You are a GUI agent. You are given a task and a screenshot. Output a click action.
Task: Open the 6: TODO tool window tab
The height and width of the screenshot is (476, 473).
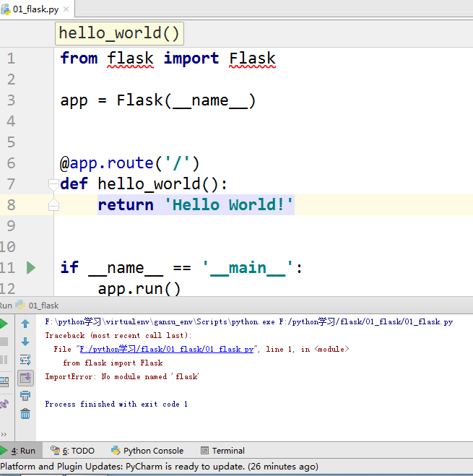[72, 451]
